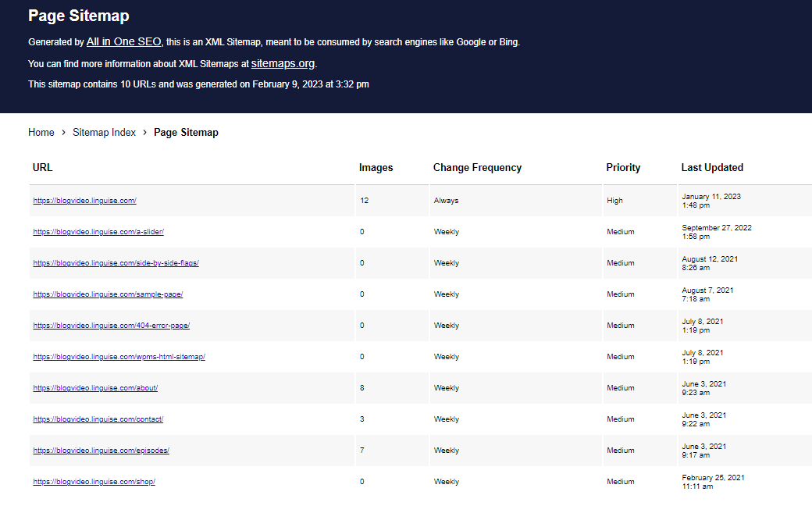Open the contact page URL
Screen dimensions: 812x506
pos(98,419)
